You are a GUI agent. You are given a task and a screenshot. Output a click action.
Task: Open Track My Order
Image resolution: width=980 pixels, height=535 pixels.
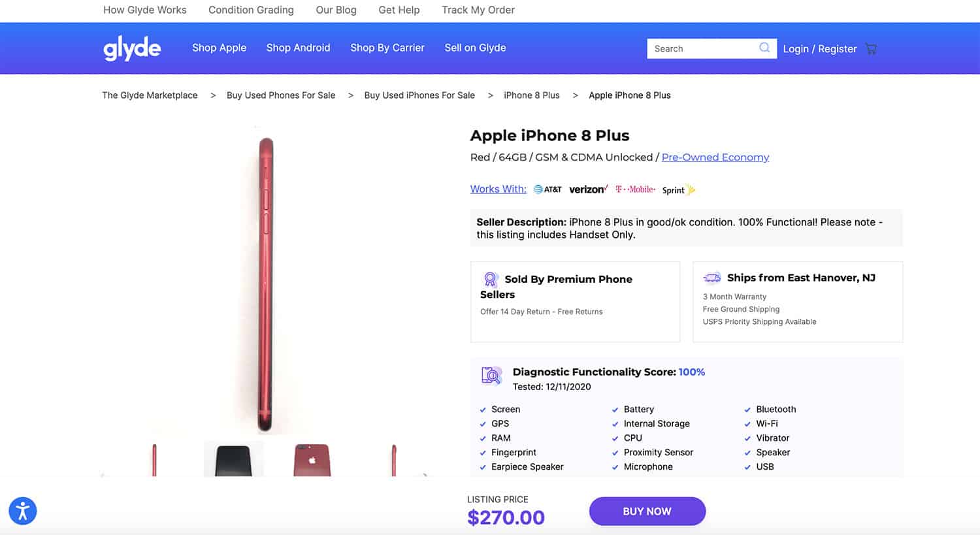478,10
